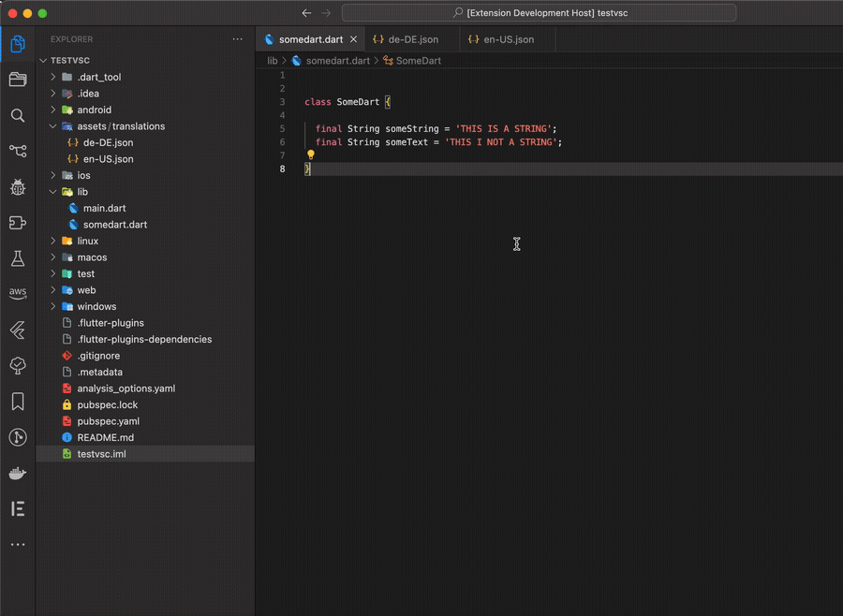
Task: Open the Extensions view
Action: [x=18, y=223]
